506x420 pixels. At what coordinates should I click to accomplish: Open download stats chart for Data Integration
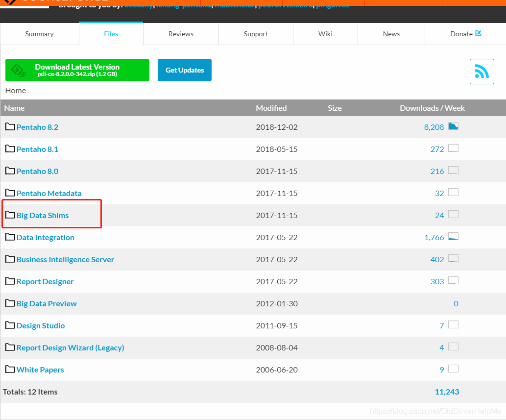[x=453, y=236]
